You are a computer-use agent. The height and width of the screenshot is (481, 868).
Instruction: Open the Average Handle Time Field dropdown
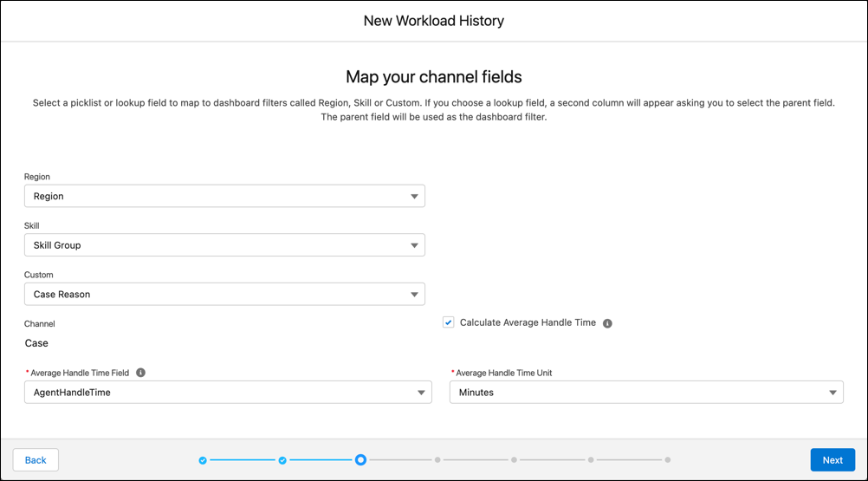[x=228, y=392]
